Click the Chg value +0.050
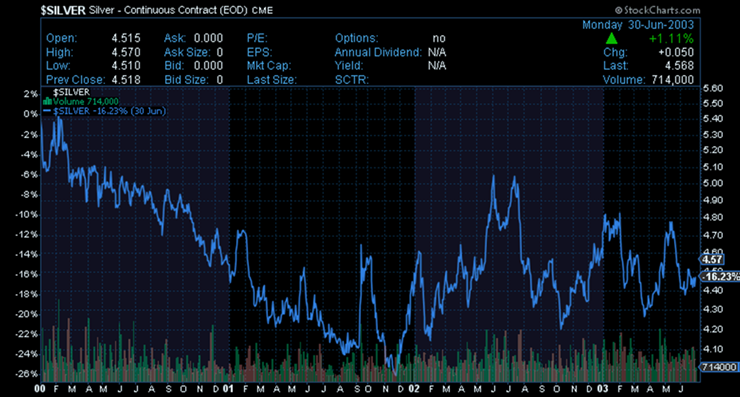 (x=676, y=52)
